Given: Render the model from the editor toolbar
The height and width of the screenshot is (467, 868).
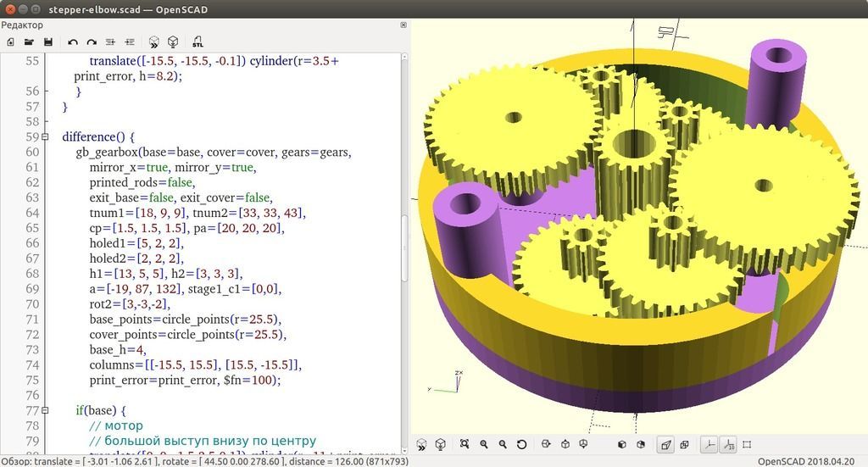Looking at the screenshot, I should point(173,42).
